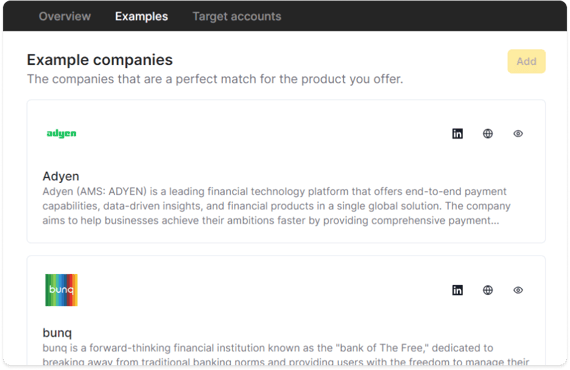Toggle visibility eye icon for Adyen
The width and height of the screenshot is (570, 370).
click(x=518, y=134)
